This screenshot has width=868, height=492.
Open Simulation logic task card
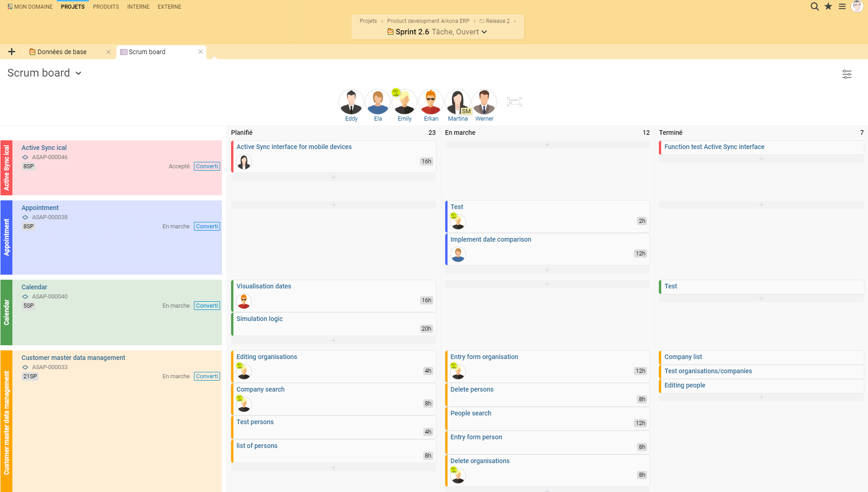point(333,324)
